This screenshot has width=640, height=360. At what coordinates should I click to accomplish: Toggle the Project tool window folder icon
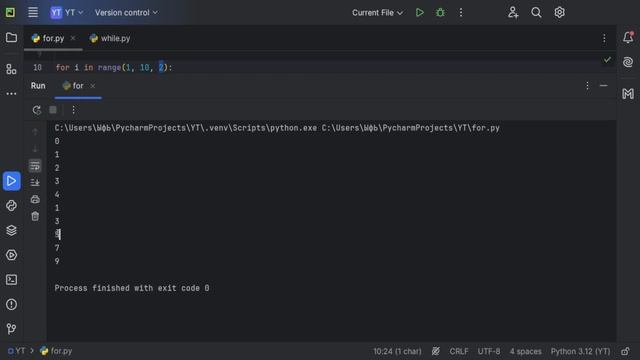click(x=11, y=38)
